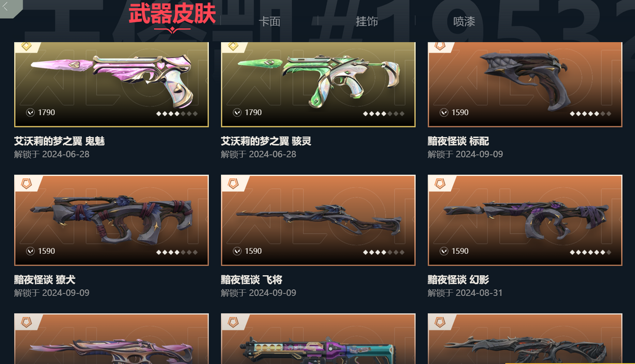
Task: Open the green 艾沃莉的梦之翼 骇灵 skin card
Action: click(318, 84)
